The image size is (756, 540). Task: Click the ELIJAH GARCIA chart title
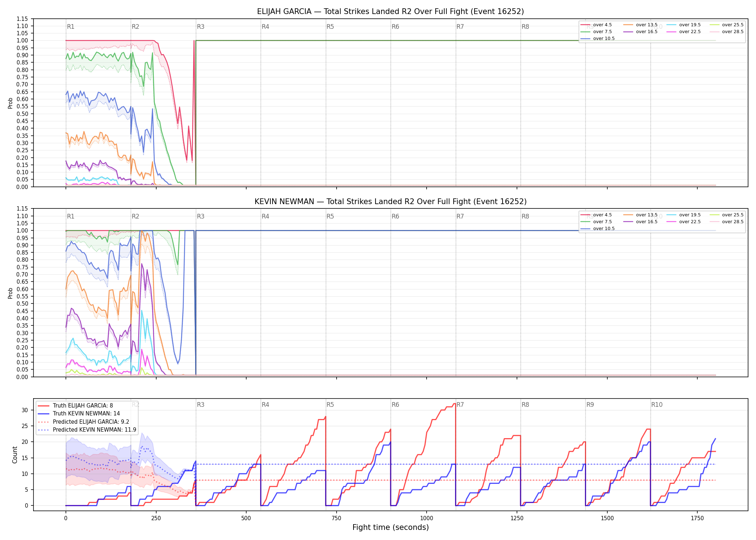point(390,12)
